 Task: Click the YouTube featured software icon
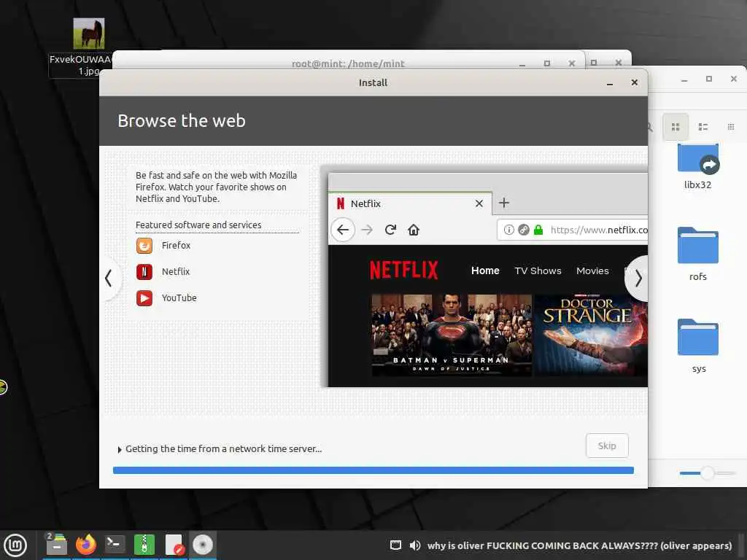click(144, 298)
